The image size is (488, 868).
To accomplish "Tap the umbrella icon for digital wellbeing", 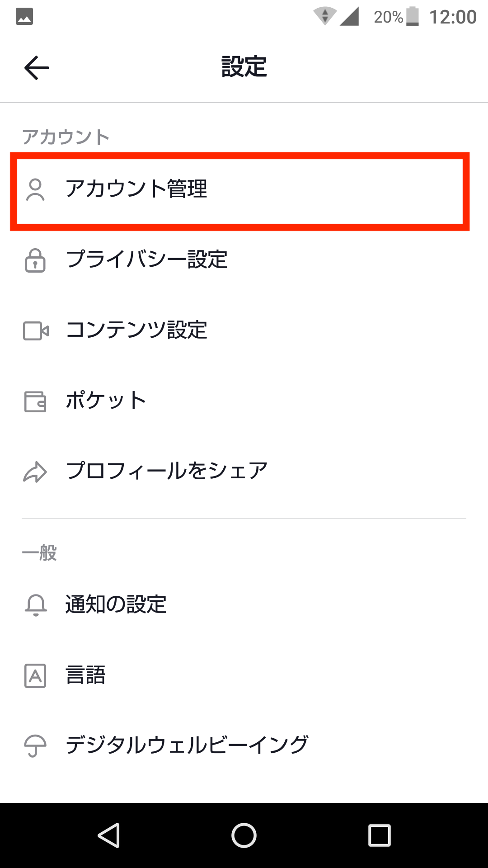I will tap(35, 746).
